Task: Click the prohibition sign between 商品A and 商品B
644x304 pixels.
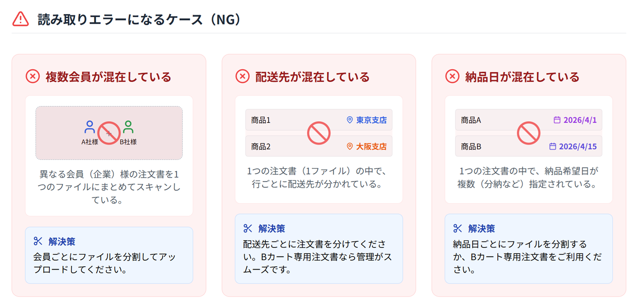Action: 528,133
